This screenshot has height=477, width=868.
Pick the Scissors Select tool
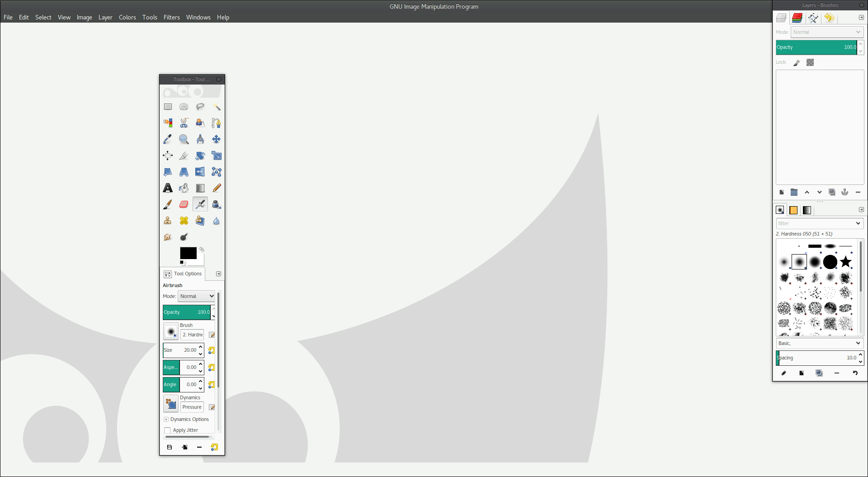(x=184, y=123)
